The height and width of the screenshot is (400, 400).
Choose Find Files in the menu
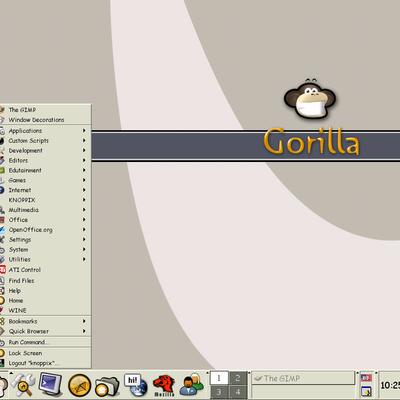pos(45,280)
